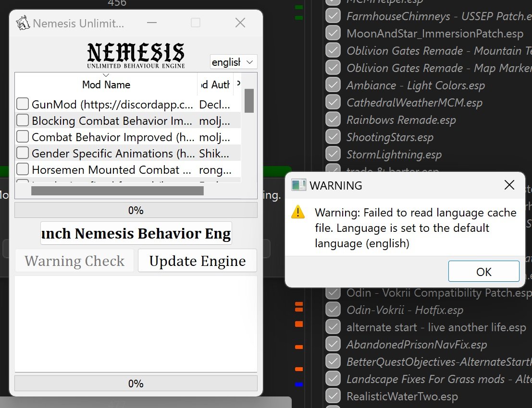Viewport: 532px width, 408px height.
Task: Toggle Horsemen Mounted Combat checkbox
Action: (x=23, y=169)
